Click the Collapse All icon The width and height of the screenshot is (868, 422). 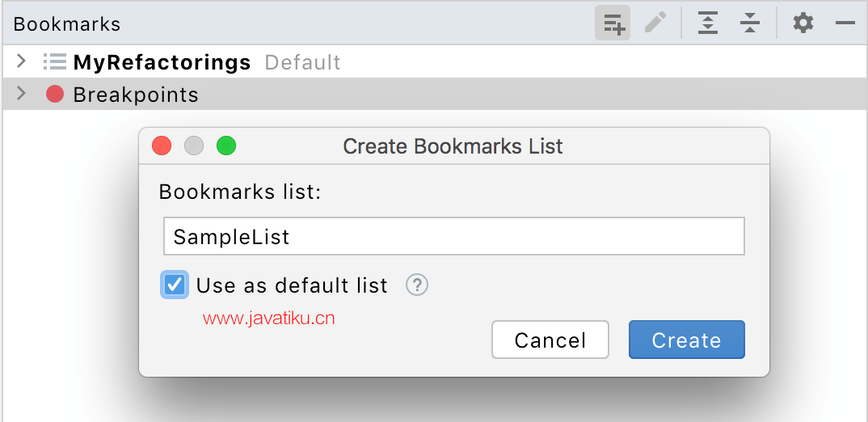pos(749,23)
